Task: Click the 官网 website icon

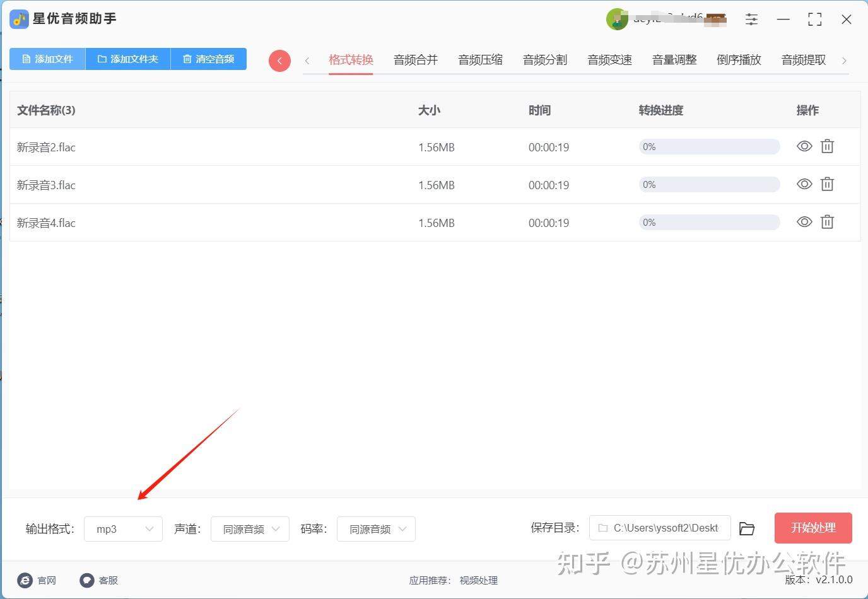Action: pos(25,580)
